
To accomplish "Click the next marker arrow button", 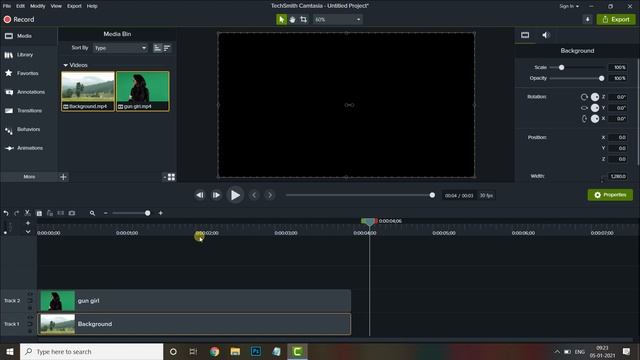I will click(270, 196).
